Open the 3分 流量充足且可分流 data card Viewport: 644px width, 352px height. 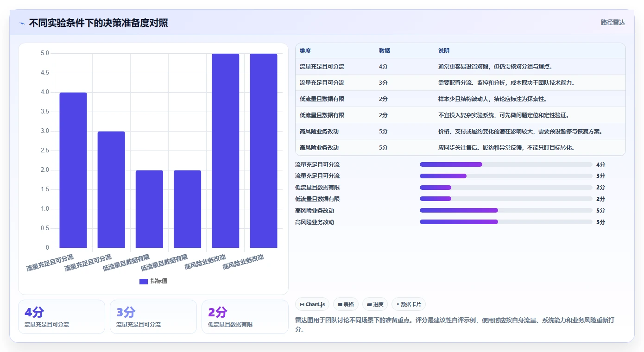[x=153, y=317]
